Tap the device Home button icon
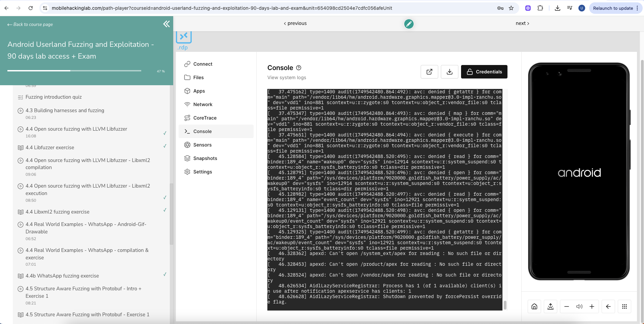644x324 pixels. coord(534,306)
